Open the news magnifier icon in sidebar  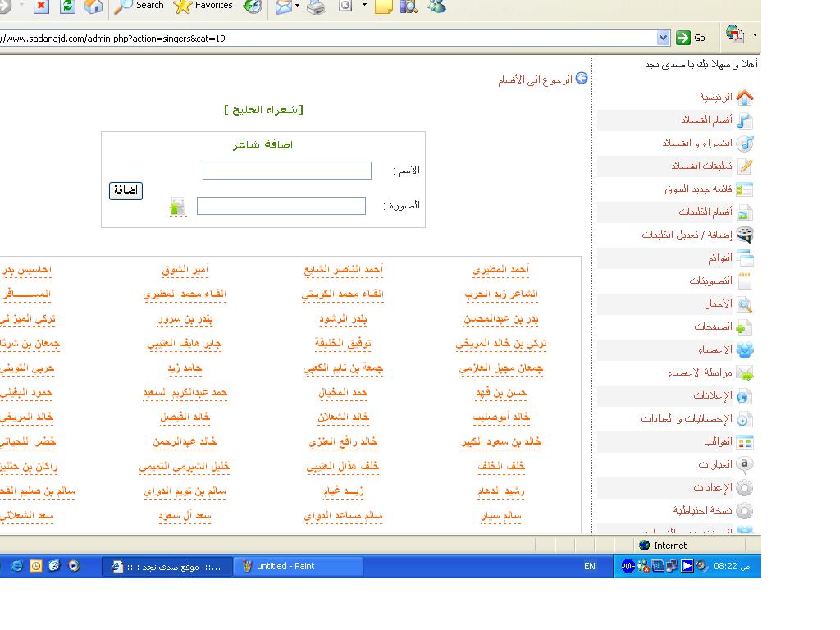tap(744, 304)
